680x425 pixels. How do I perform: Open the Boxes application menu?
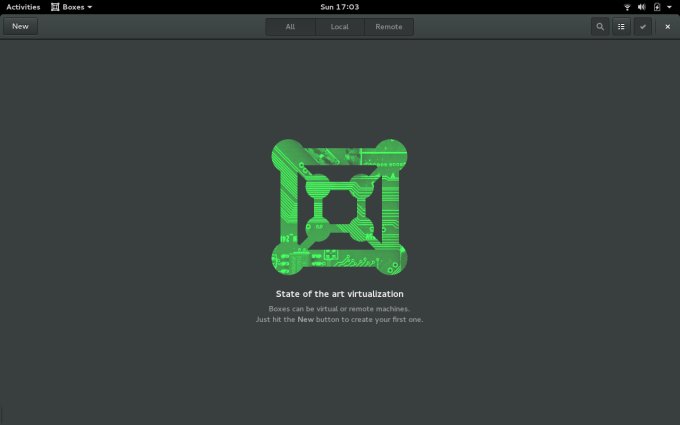click(x=72, y=7)
